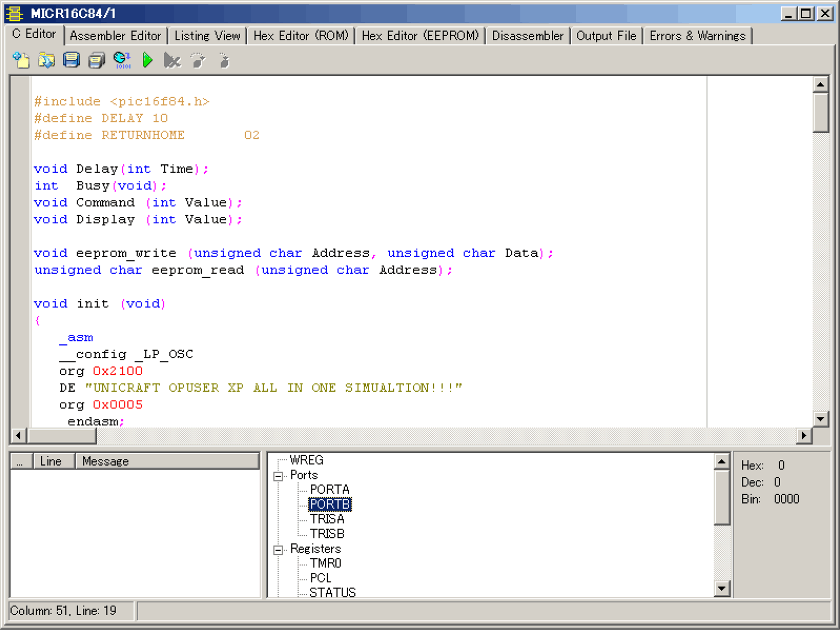Click the code editor vertical scrollbar thumb
Viewport: 840px width, 630px height.
tap(821, 112)
